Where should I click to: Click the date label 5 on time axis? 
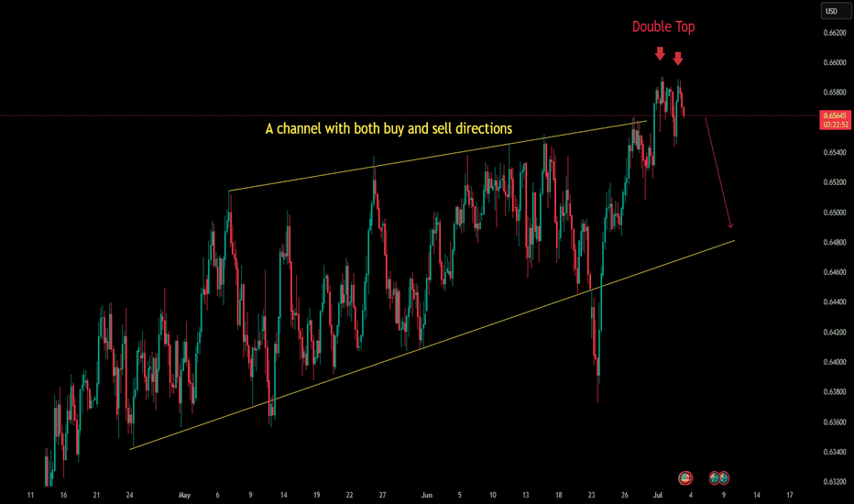click(x=460, y=495)
